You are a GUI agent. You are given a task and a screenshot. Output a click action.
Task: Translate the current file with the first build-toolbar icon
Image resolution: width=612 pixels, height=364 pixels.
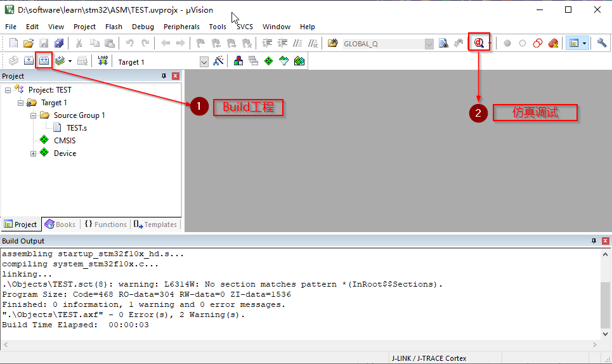coord(14,61)
